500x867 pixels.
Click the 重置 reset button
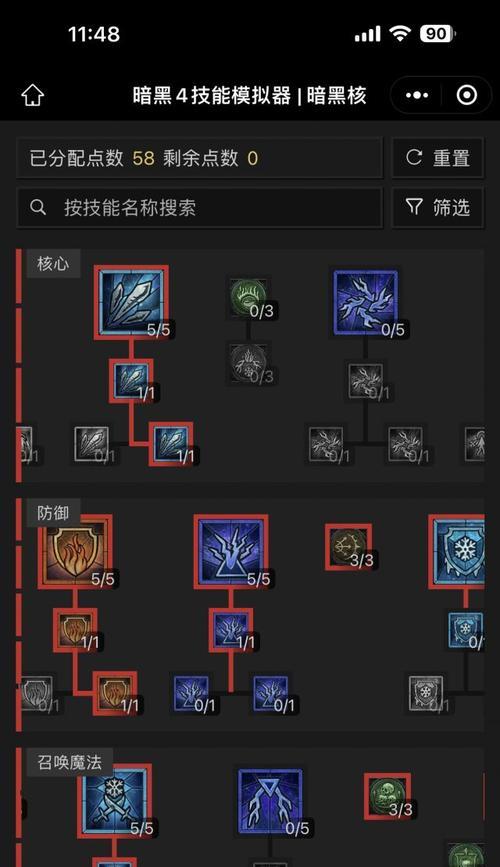pos(438,158)
